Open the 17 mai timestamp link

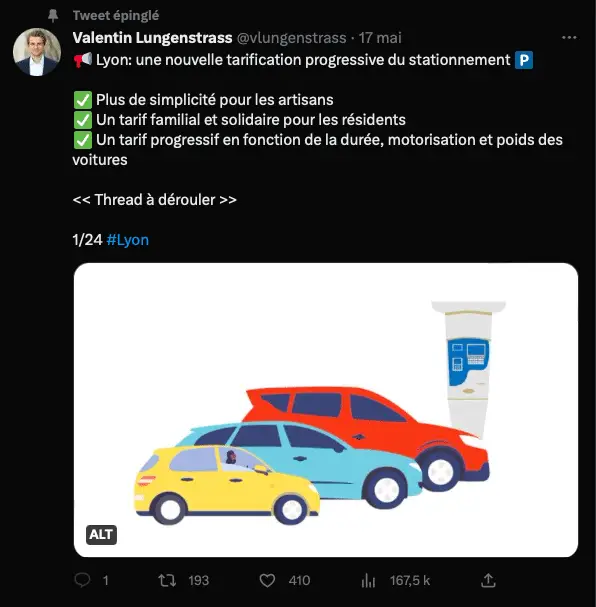(380, 38)
